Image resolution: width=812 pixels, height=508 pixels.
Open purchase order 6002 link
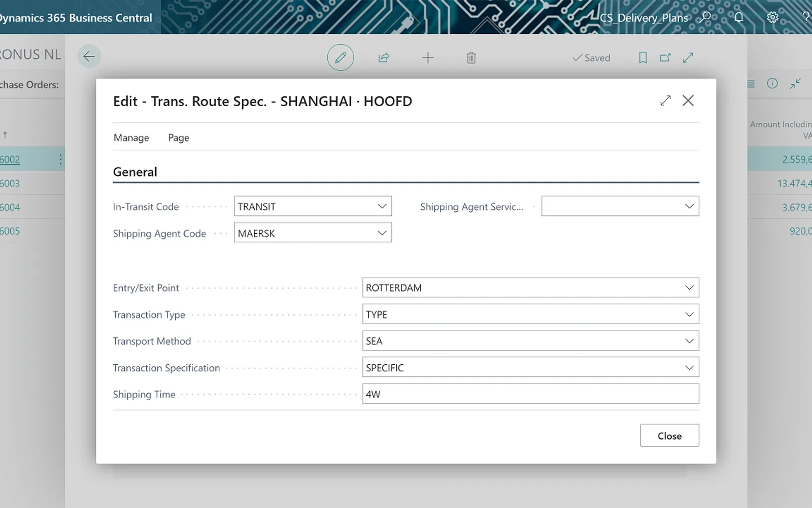[x=10, y=160]
